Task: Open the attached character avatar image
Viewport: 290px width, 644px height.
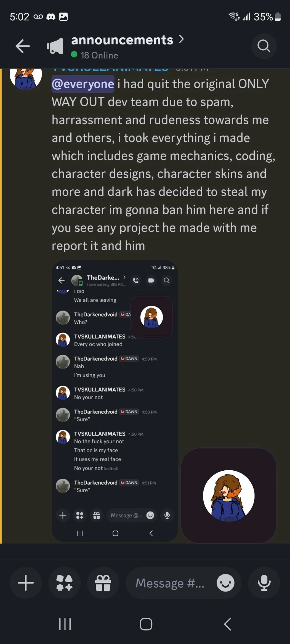Action: [x=229, y=495]
